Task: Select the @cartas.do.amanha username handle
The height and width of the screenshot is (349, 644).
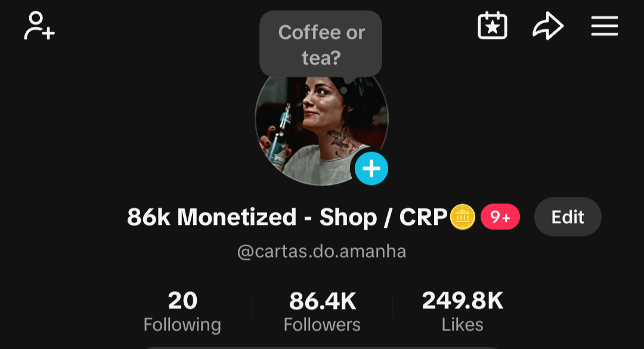Action: coord(321,251)
